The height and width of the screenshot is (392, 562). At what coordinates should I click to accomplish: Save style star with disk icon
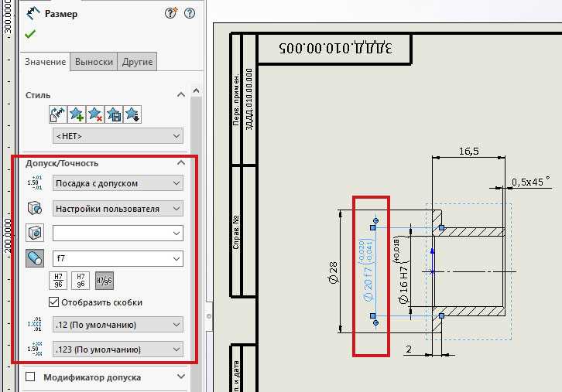pyautogui.click(x=114, y=114)
